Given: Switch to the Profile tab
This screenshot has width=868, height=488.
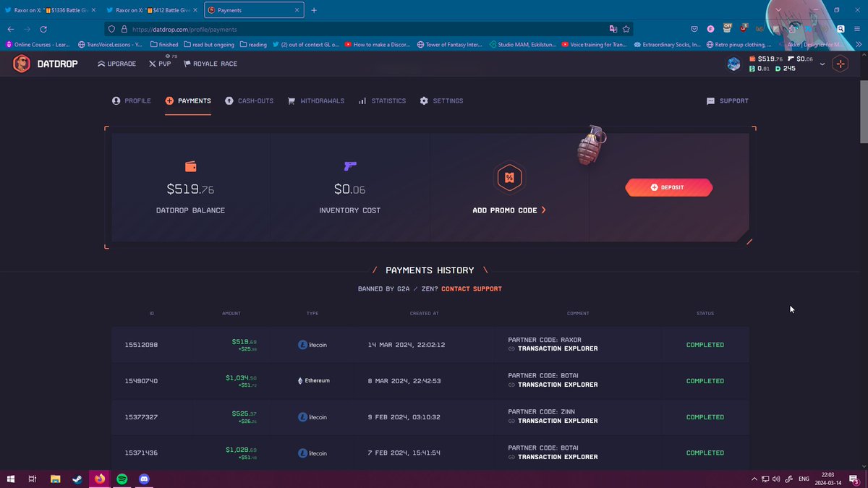Looking at the screenshot, I should pyautogui.click(x=132, y=101).
